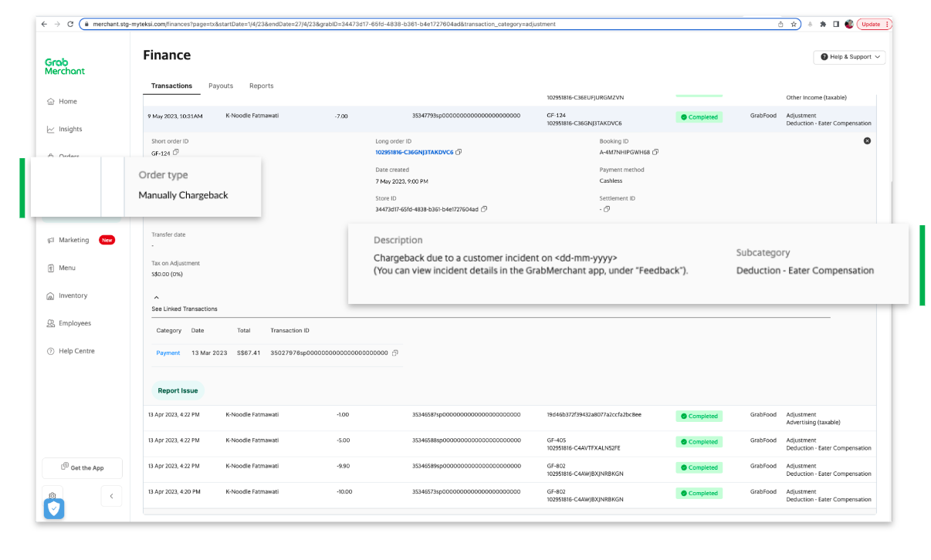The image size is (931, 560).
Task: Open the settings gear in the sidebar
Action: coord(52,495)
